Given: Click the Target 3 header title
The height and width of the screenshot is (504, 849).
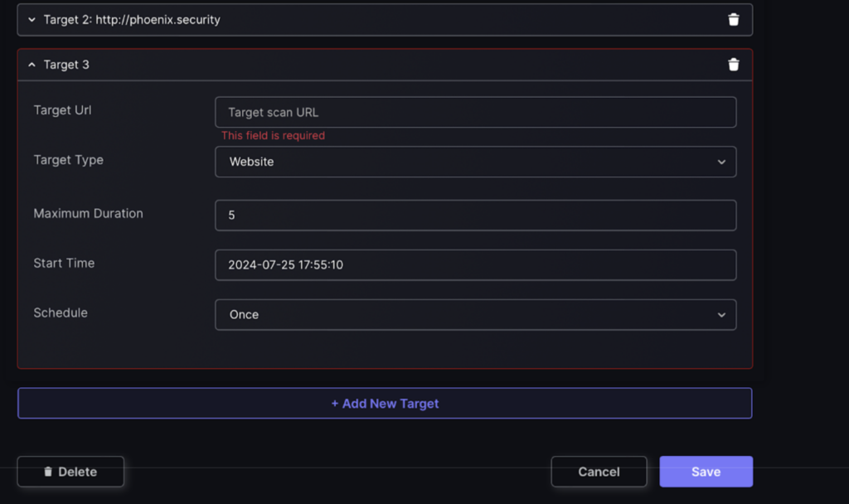Looking at the screenshot, I should (66, 65).
